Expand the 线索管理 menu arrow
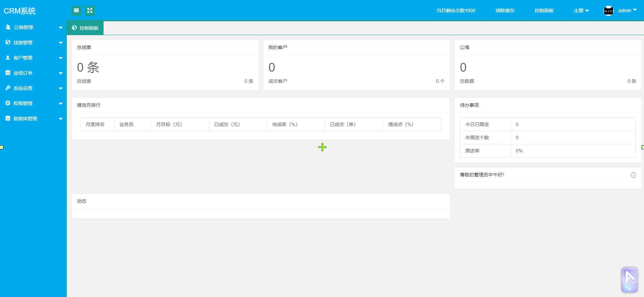 [x=61, y=43]
